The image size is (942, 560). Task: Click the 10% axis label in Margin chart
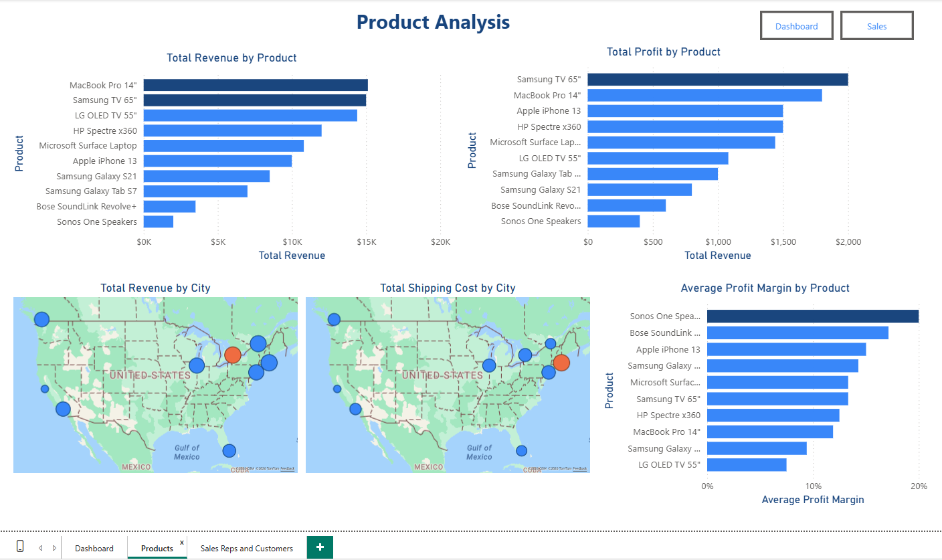(x=813, y=486)
